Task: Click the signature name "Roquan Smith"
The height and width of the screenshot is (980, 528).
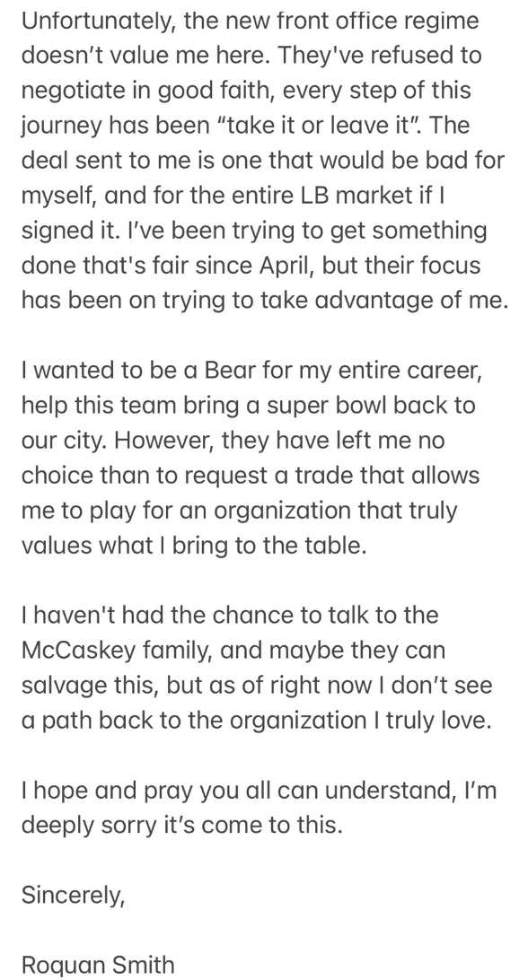Action: [x=98, y=965]
